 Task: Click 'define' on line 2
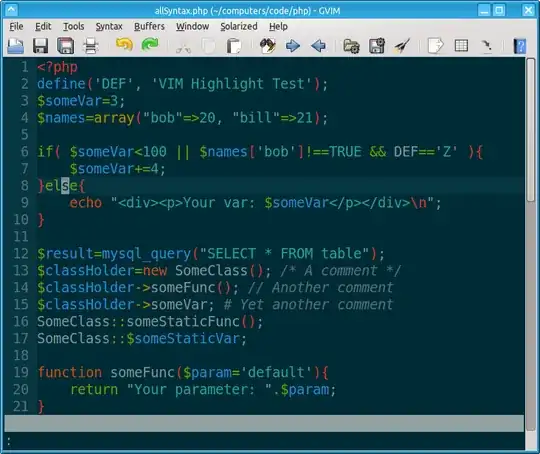[61, 84]
